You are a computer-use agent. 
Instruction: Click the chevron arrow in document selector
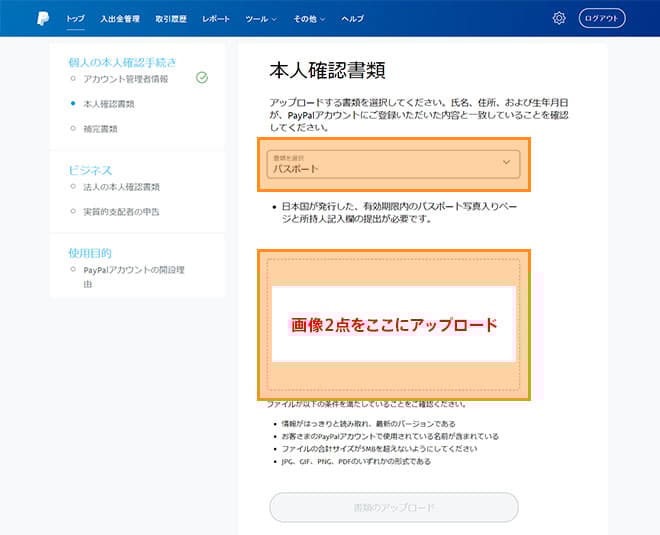point(506,162)
